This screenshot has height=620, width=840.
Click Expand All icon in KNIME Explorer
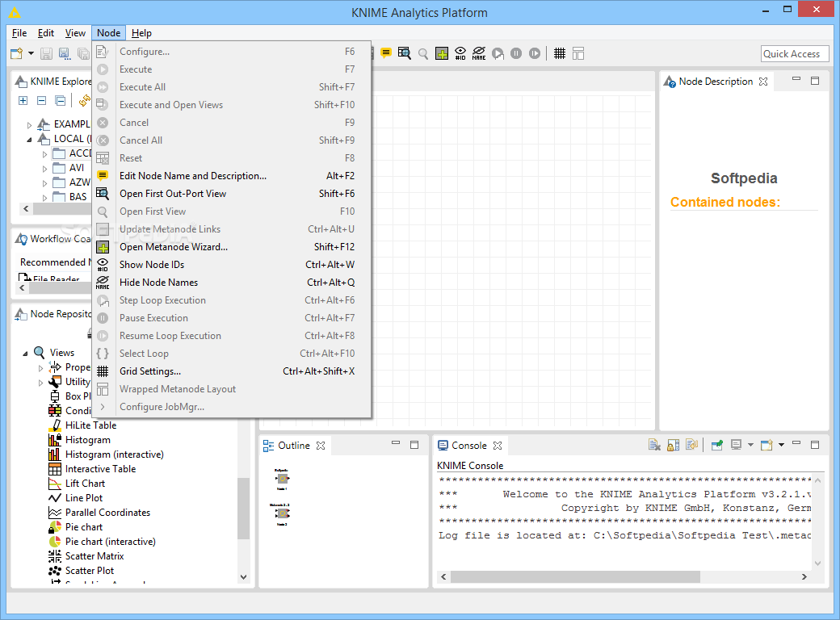tap(23, 101)
